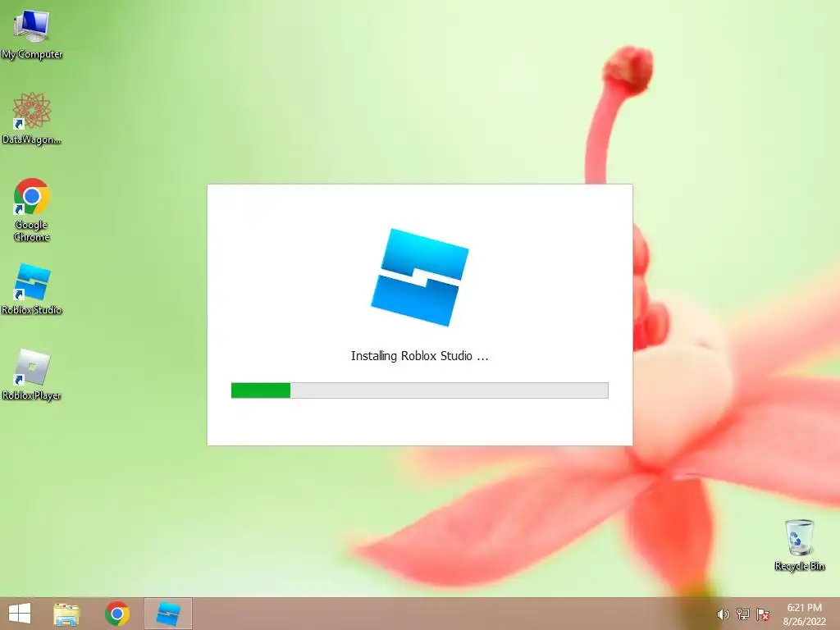Open the clock showing 6:21 PM
Image resolution: width=840 pixels, height=630 pixels.
click(x=804, y=614)
